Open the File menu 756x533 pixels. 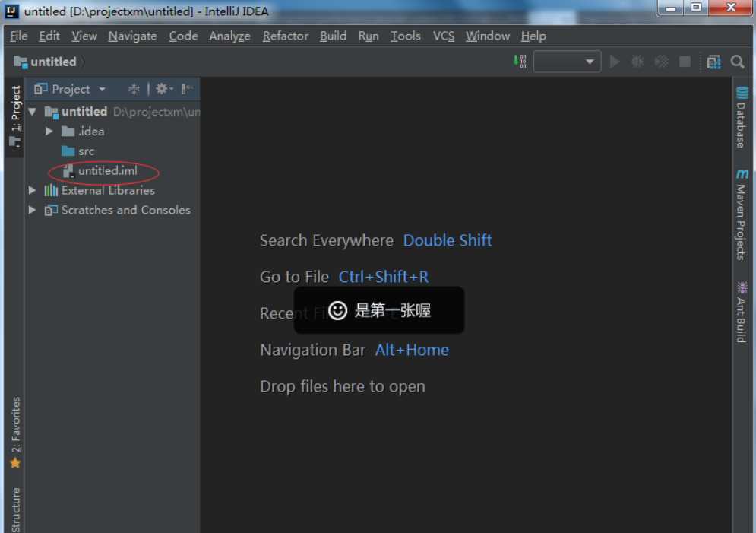coord(19,36)
